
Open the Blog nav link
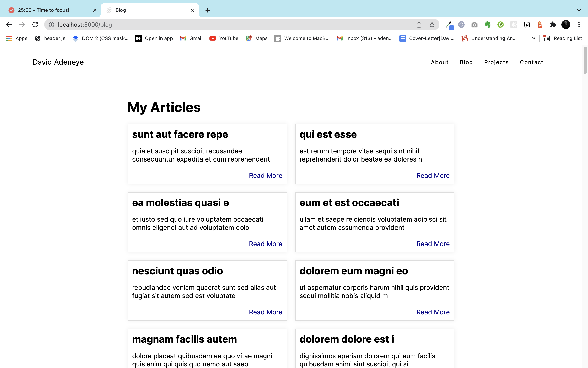(466, 62)
